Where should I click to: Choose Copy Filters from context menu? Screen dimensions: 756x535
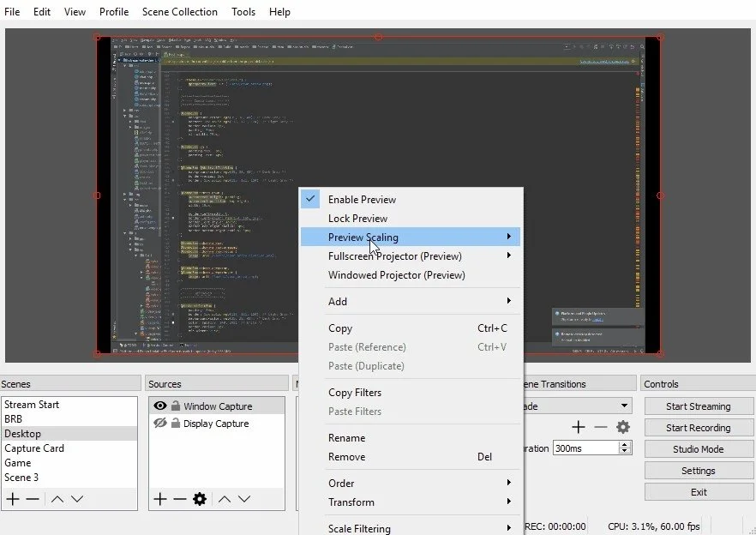pyautogui.click(x=355, y=393)
